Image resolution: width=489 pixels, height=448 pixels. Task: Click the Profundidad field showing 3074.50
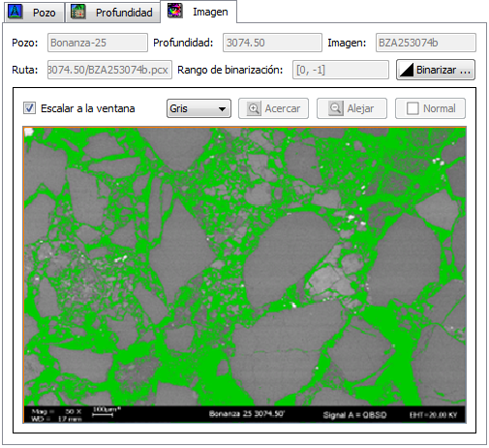tap(272, 43)
